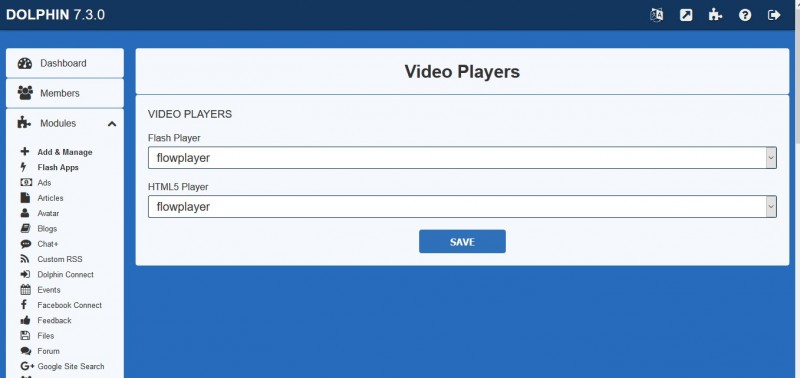800x378 pixels.
Task: Select the Modules menu label
Action: (x=58, y=123)
